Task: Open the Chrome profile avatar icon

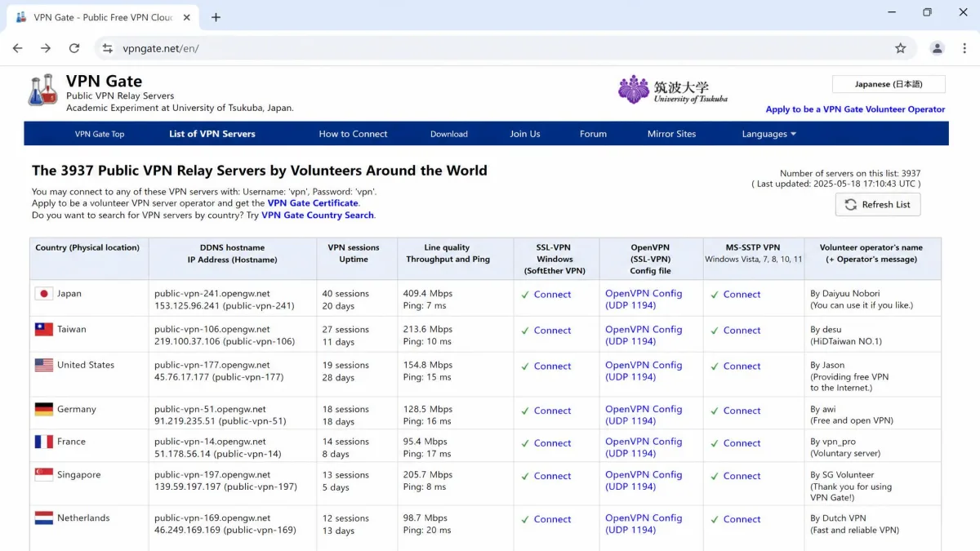Action: (x=937, y=48)
